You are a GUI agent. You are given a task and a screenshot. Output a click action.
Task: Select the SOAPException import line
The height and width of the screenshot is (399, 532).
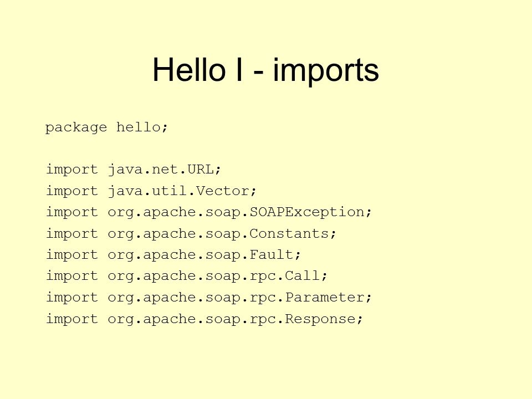point(209,212)
